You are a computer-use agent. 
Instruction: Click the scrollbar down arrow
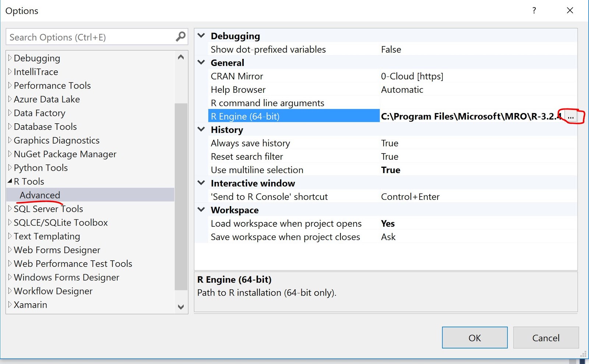pos(181,307)
